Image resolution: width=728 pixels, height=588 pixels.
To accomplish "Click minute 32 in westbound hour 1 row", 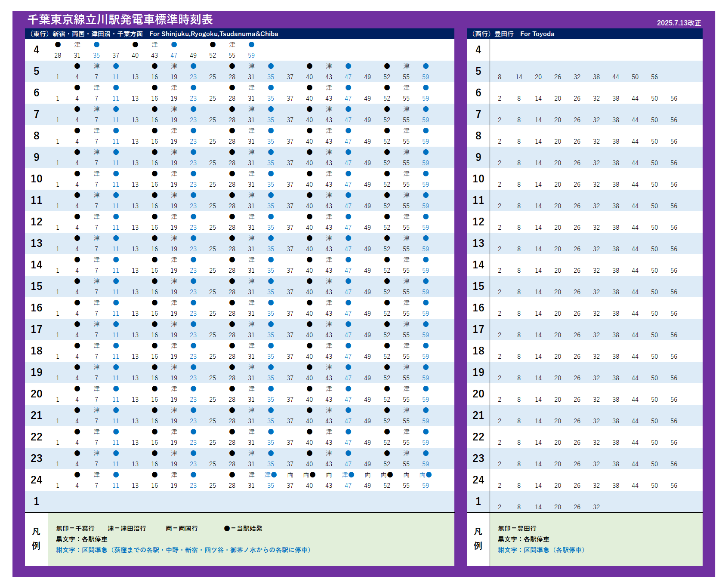I will (x=596, y=507).
